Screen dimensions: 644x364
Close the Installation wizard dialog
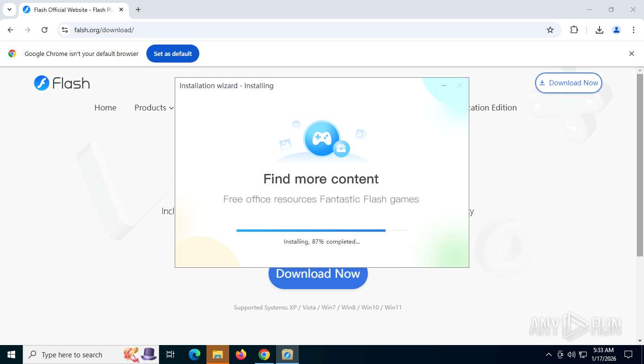tap(459, 86)
